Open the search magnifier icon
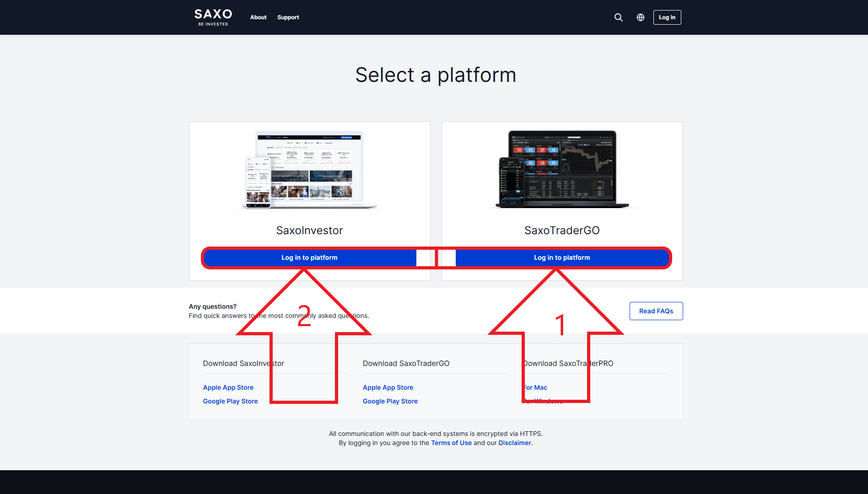The width and height of the screenshot is (868, 494). tap(618, 17)
